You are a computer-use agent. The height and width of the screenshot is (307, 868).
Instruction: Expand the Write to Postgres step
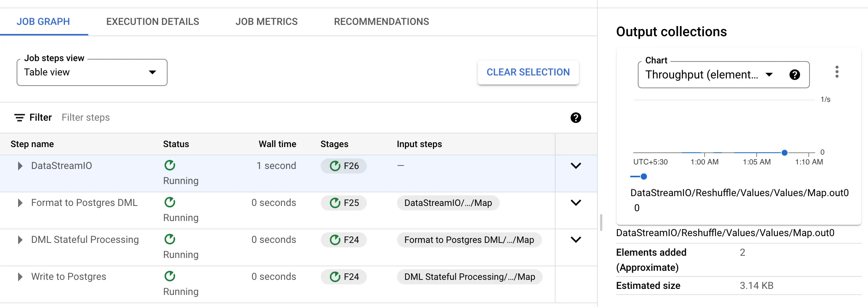pos(20,277)
